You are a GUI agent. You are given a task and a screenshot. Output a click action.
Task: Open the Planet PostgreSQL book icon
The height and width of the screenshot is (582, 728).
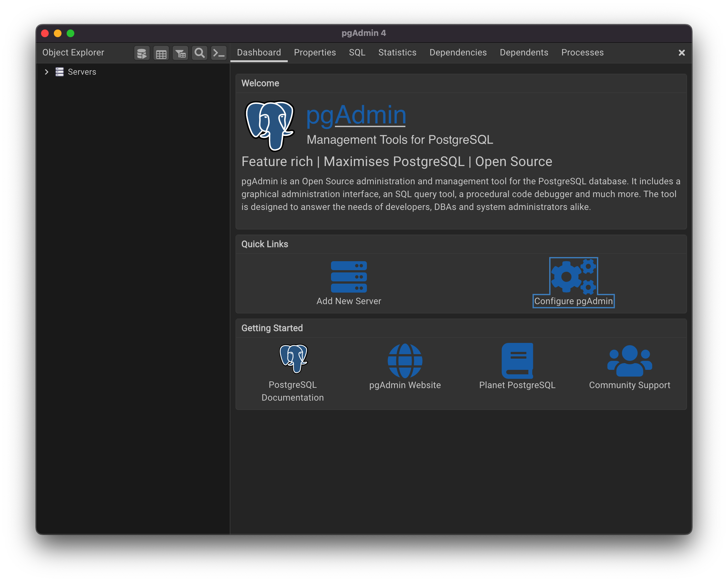tap(517, 361)
